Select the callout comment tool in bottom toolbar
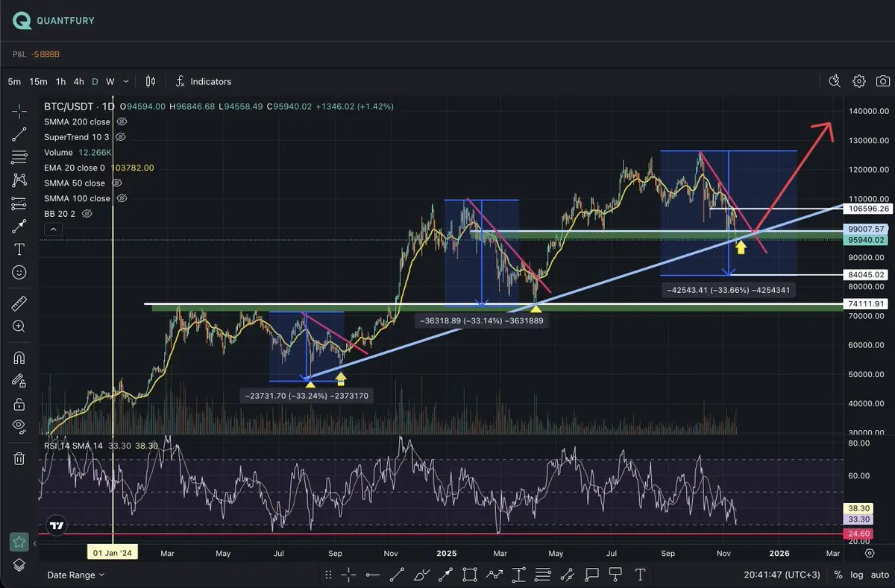This screenshot has width=895, height=588. [x=591, y=575]
